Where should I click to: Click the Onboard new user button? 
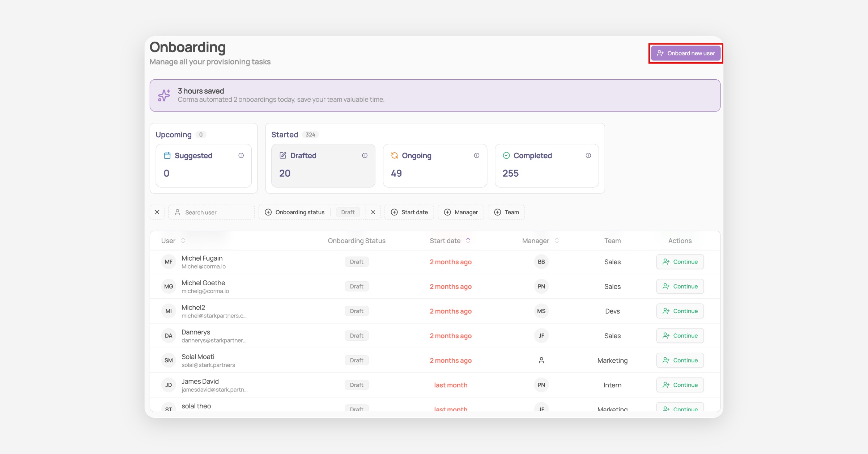click(x=685, y=53)
